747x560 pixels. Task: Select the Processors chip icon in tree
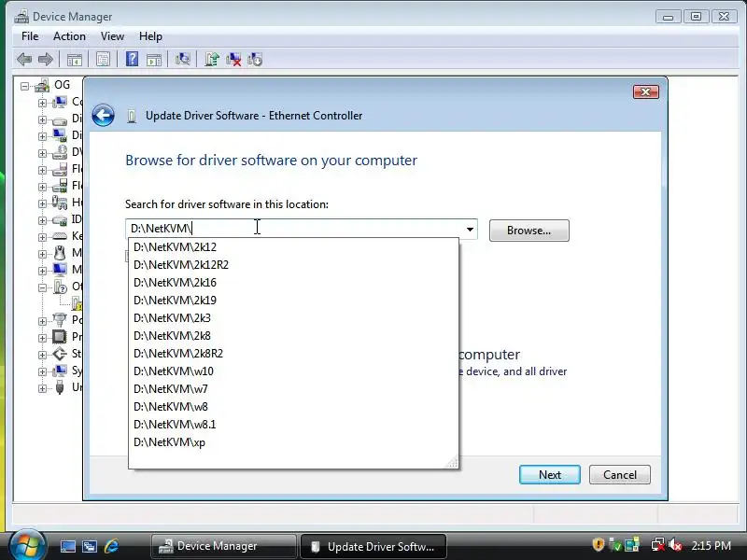(x=60, y=337)
